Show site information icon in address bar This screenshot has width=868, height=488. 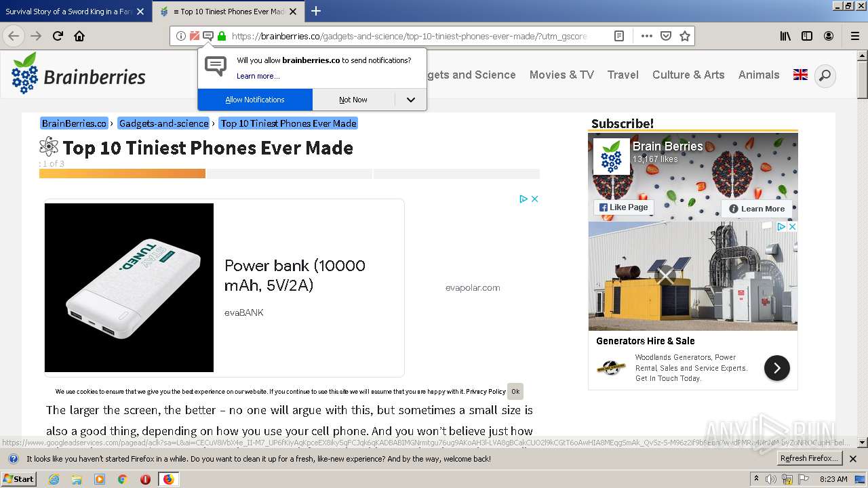(180, 36)
